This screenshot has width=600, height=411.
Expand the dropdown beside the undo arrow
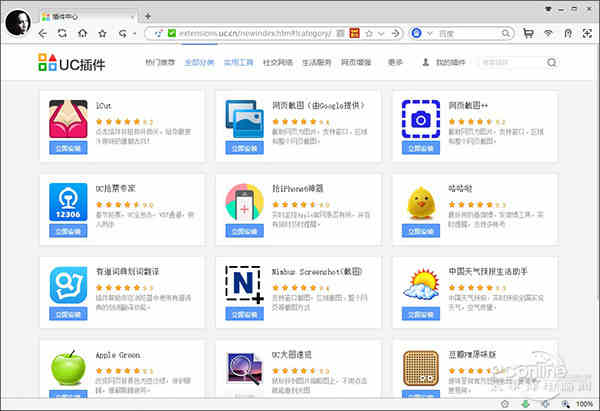[134, 34]
